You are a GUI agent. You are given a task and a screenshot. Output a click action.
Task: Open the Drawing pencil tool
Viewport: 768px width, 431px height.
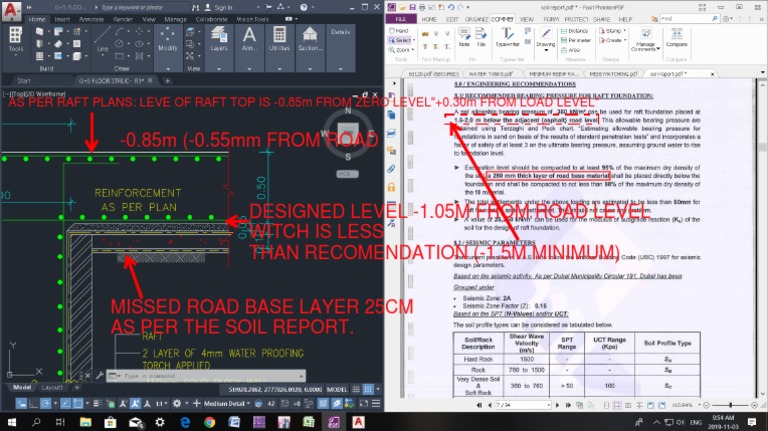coord(546,38)
